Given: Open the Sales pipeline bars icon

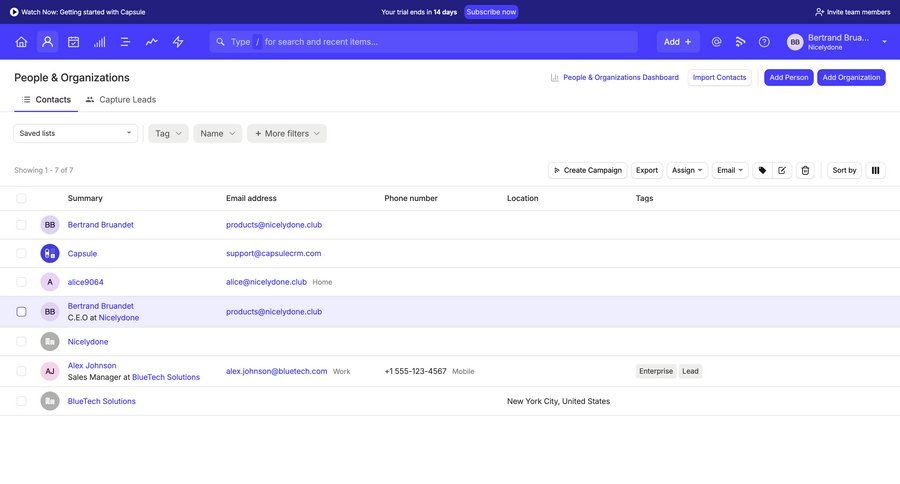Looking at the screenshot, I should tap(99, 42).
